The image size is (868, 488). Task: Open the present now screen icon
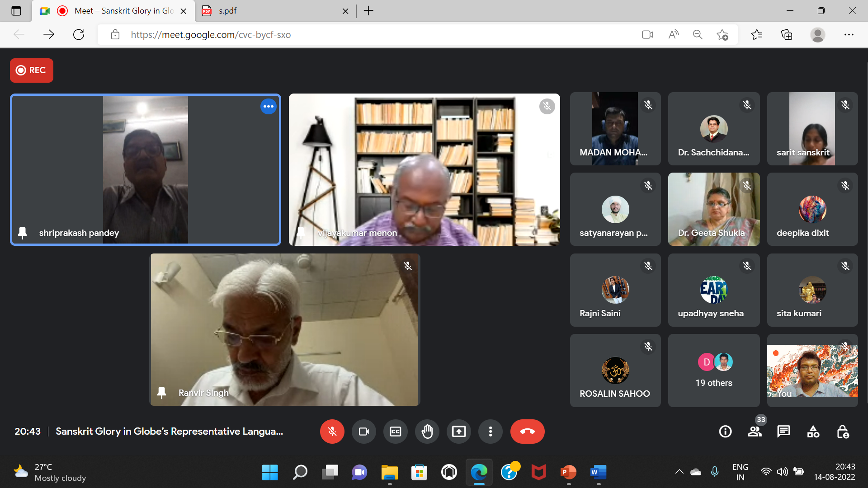click(458, 432)
